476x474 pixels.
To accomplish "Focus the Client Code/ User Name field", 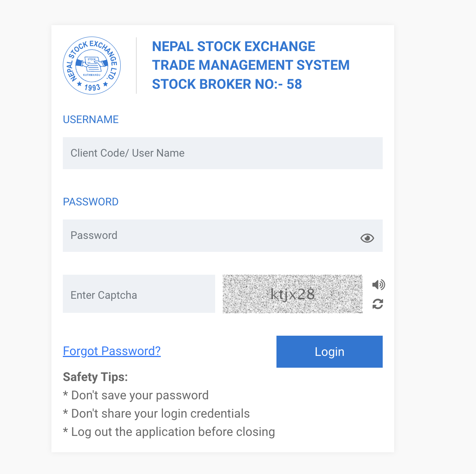I will [222, 153].
